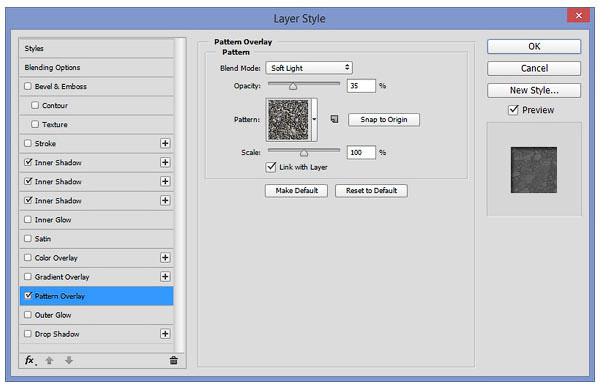Close the Layer Style dialog
The image size is (600, 388).
pos(579,15)
